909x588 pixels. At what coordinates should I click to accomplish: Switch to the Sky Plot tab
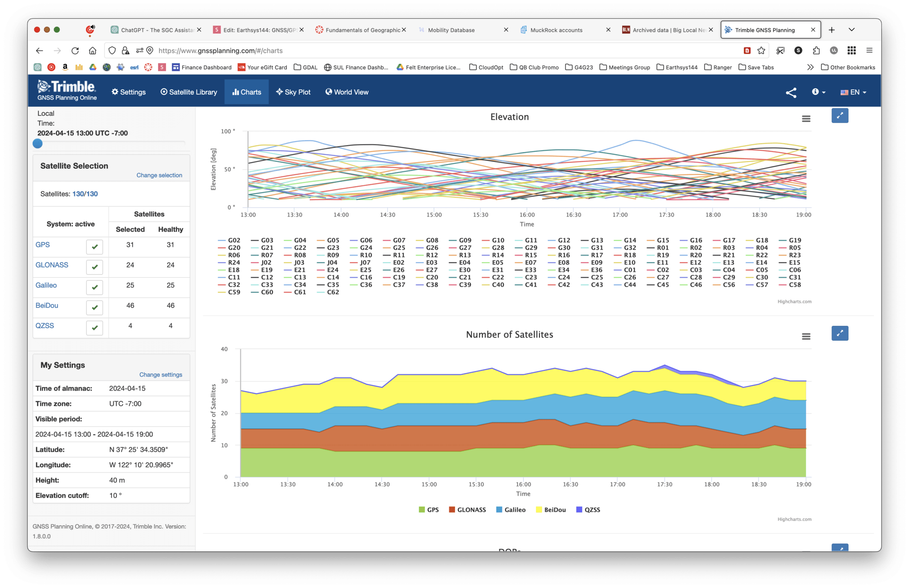(293, 92)
